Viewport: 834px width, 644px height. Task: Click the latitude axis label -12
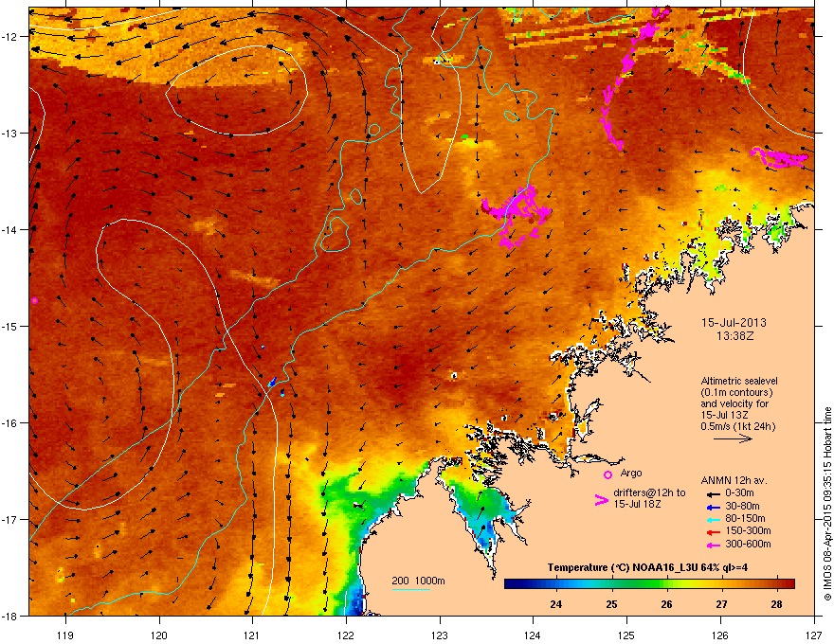click(x=9, y=37)
